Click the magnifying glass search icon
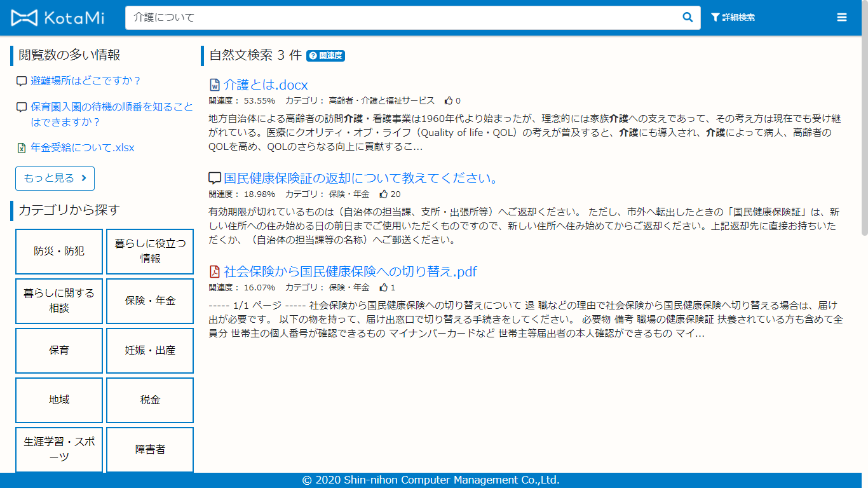868x488 pixels. 688,18
